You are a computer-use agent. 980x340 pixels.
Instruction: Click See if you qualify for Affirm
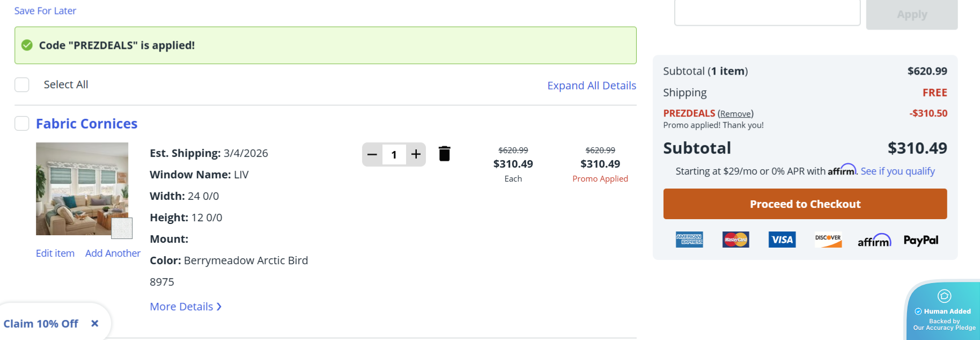pos(897,171)
